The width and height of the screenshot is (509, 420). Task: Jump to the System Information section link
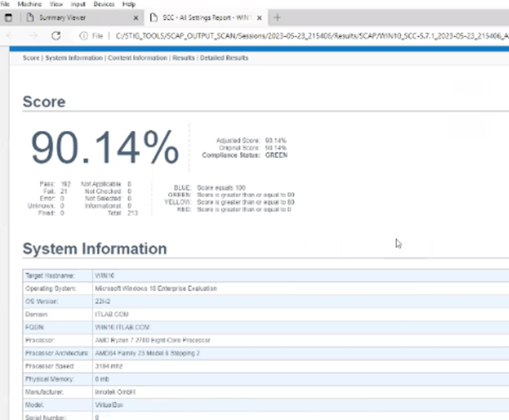(x=73, y=58)
